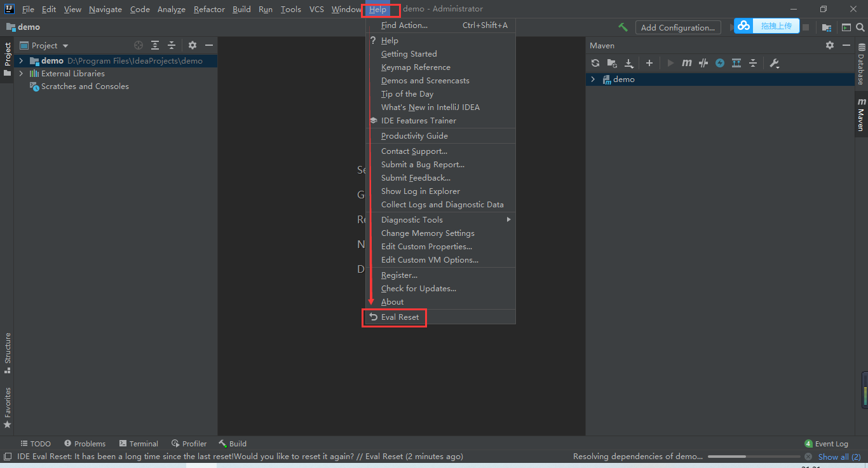868x468 pixels.
Task: Hide the Maven tool window
Action: coord(846,45)
